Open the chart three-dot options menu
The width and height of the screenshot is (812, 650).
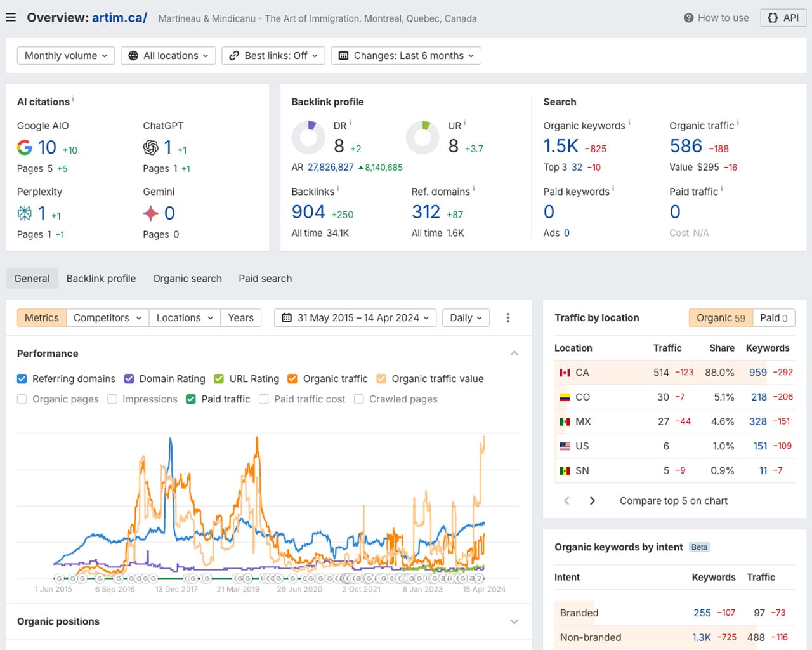tap(507, 318)
